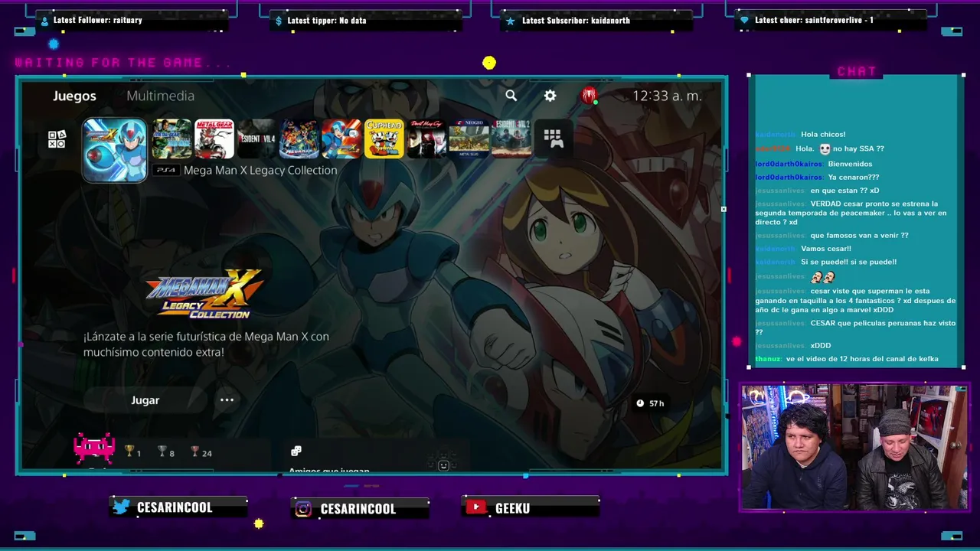The height and width of the screenshot is (551, 980).
Task: Select the Resident Evil 4 game tile
Action: coord(256,139)
